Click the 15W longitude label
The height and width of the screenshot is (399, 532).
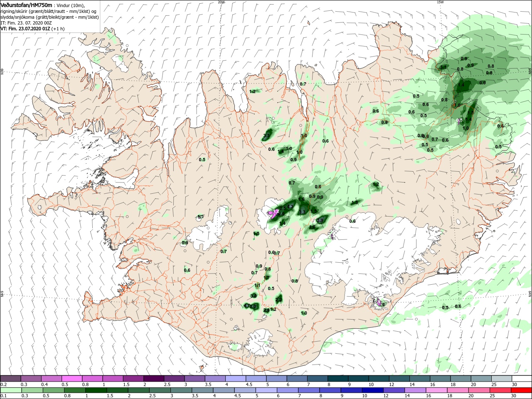440,2
